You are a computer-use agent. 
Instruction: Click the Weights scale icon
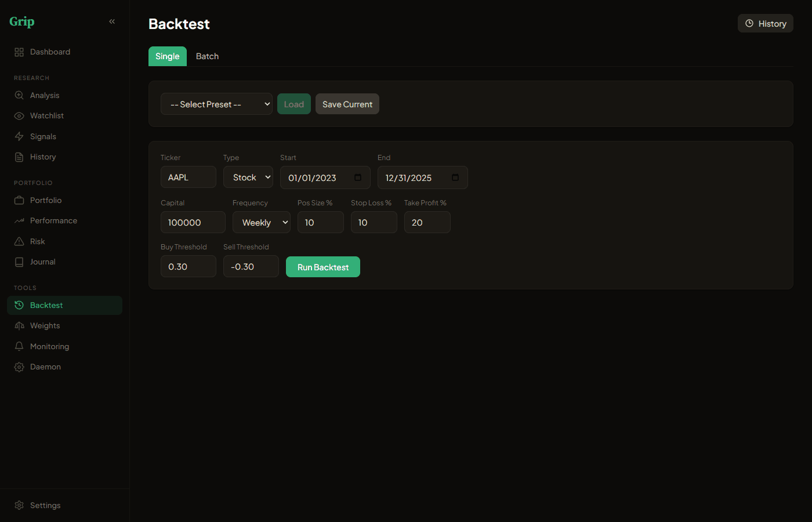pos(19,325)
